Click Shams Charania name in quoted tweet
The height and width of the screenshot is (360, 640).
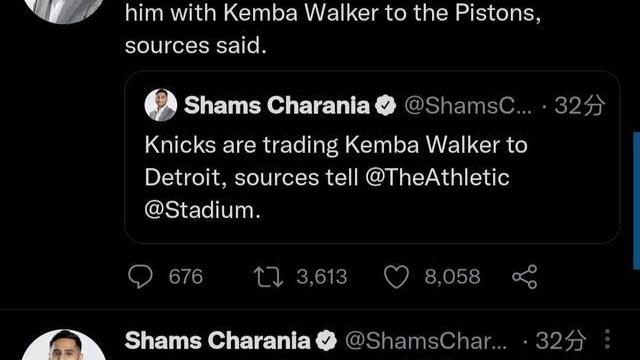(x=277, y=105)
